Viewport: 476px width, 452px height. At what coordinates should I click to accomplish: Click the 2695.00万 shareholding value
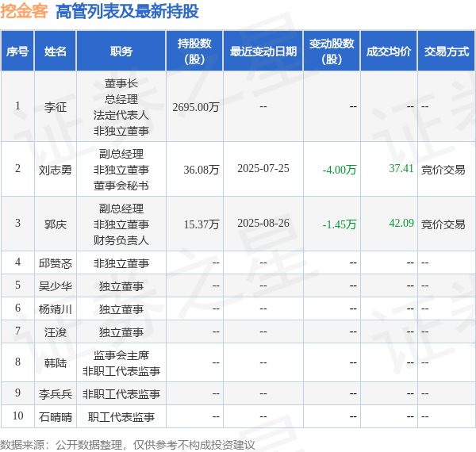[196, 107]
